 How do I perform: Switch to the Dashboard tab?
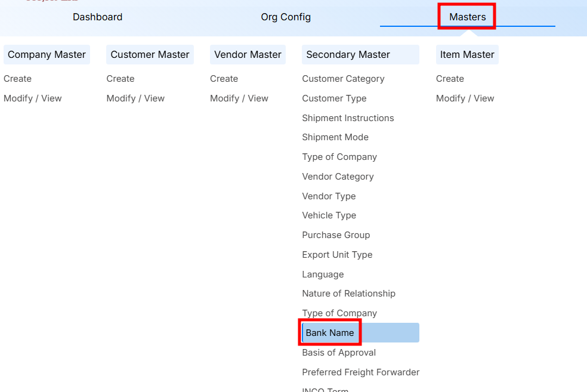97,17
